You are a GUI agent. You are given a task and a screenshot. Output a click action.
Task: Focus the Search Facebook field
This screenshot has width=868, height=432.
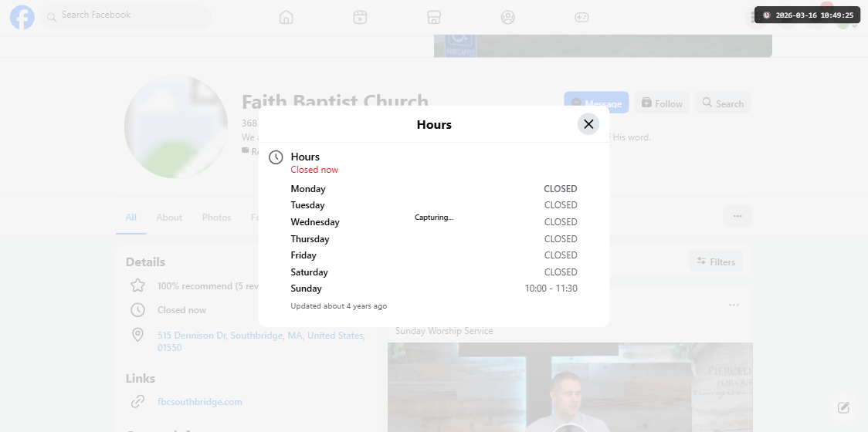126,17
